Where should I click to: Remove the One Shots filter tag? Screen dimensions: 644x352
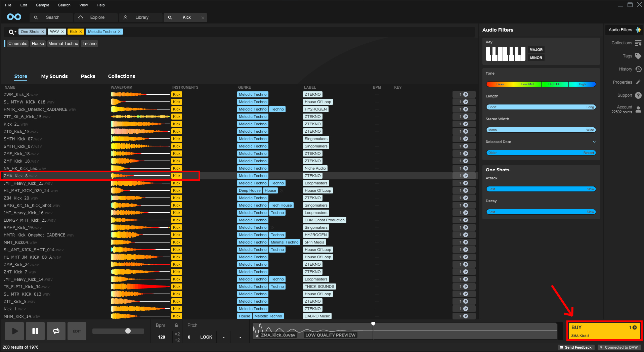(x=43, y=32)
